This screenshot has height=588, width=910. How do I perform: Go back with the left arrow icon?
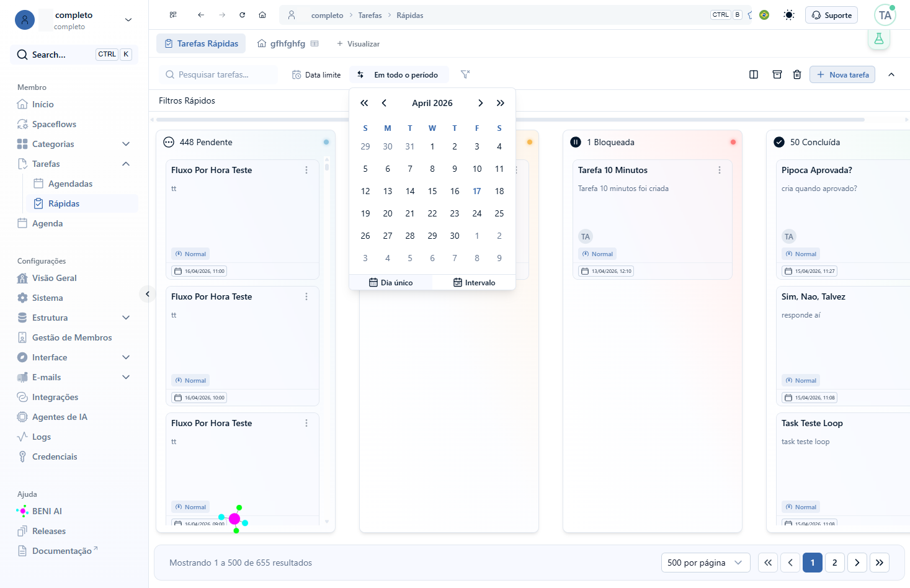[201, 15]
